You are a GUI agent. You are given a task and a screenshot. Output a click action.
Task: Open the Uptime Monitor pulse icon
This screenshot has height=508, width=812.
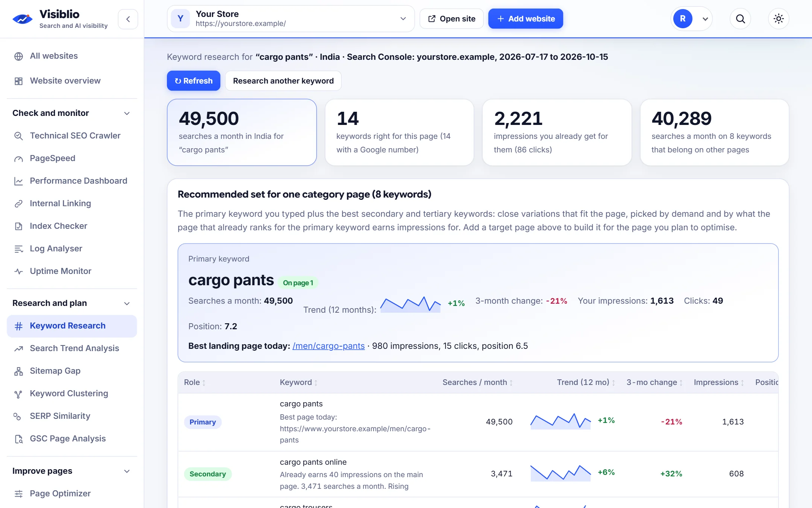point(18,271)
